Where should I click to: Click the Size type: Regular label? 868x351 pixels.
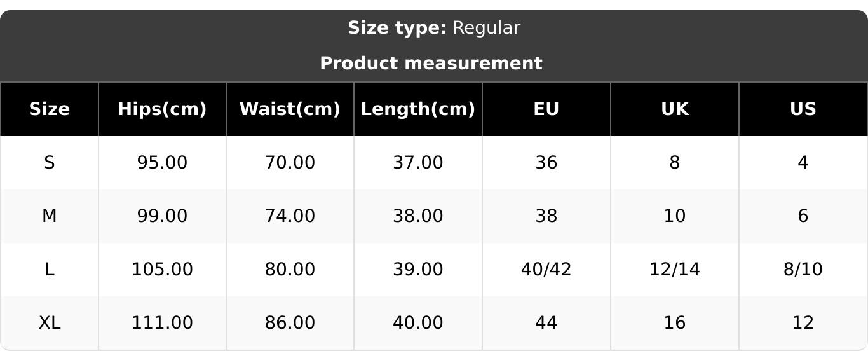point(434,28)
